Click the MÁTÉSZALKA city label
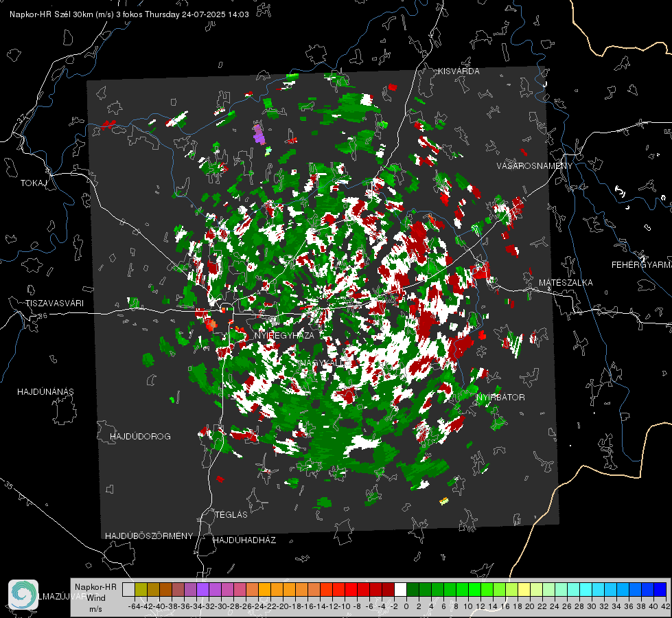 [566, 283]
